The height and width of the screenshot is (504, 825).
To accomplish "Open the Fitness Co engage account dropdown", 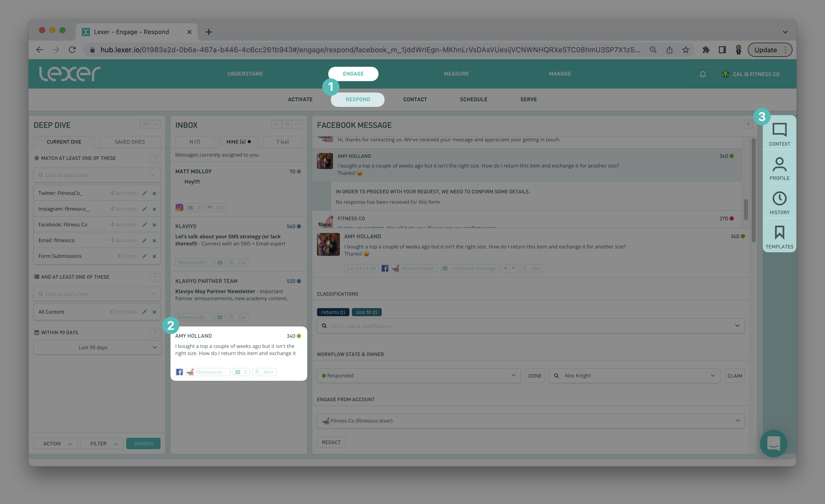I will click(x=531, y=421).
